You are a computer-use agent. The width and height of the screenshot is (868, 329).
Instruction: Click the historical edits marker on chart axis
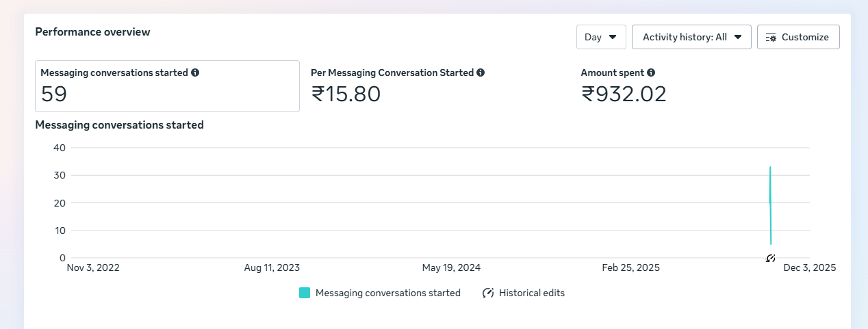[x=770, y=258]
